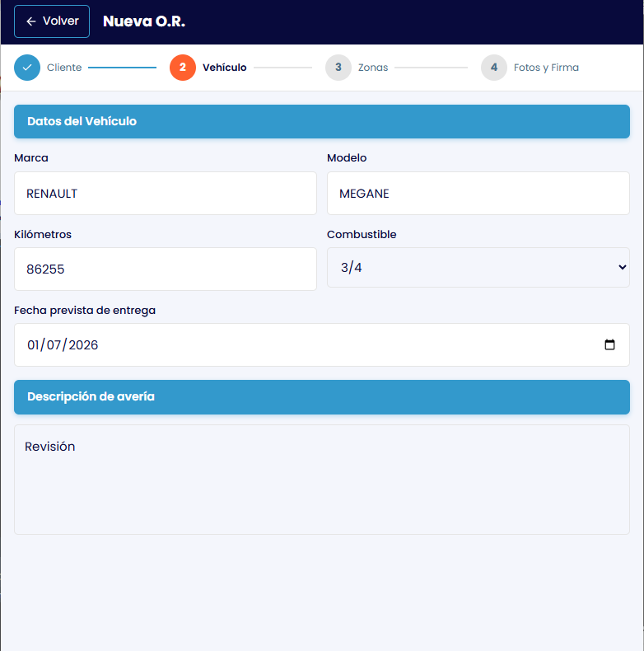Click the Modelo label
644x651 pixels.
[x=347, y=157]
